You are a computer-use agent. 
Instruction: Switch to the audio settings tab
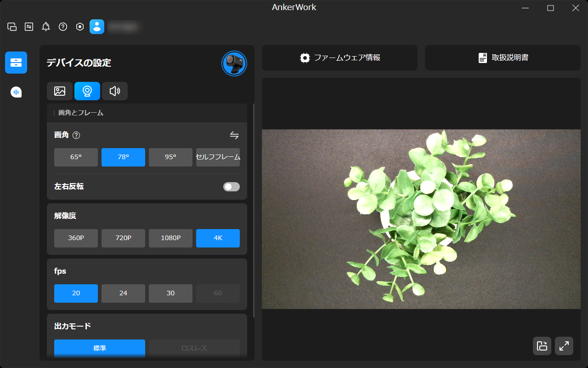115,91
